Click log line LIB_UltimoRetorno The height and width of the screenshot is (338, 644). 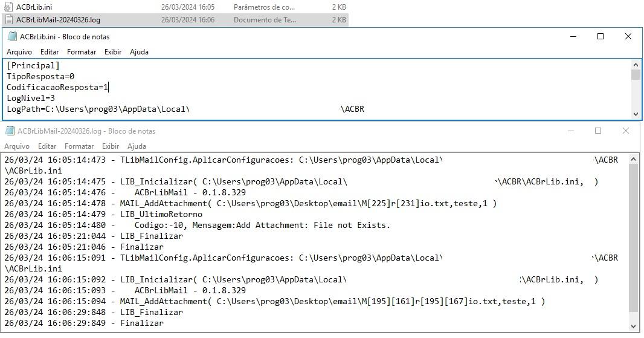(x=103, y=214)
